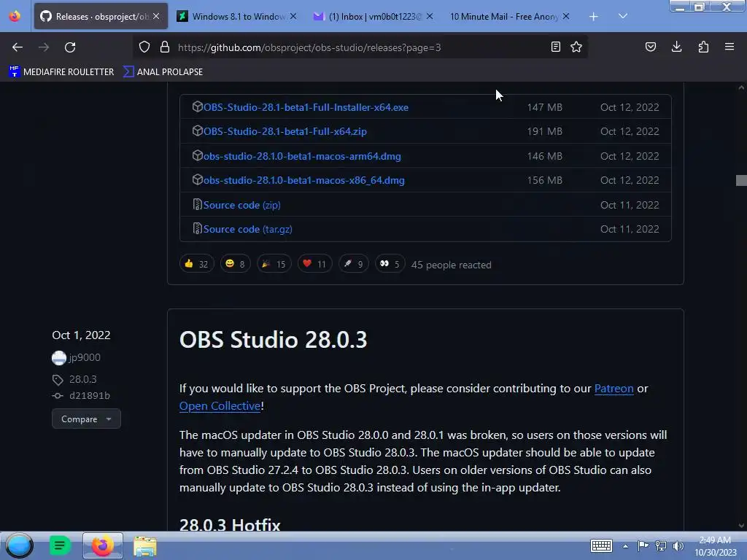Open Pocket save icon
Viewport: 747px width, 560px height.
[x=650, y=47]
